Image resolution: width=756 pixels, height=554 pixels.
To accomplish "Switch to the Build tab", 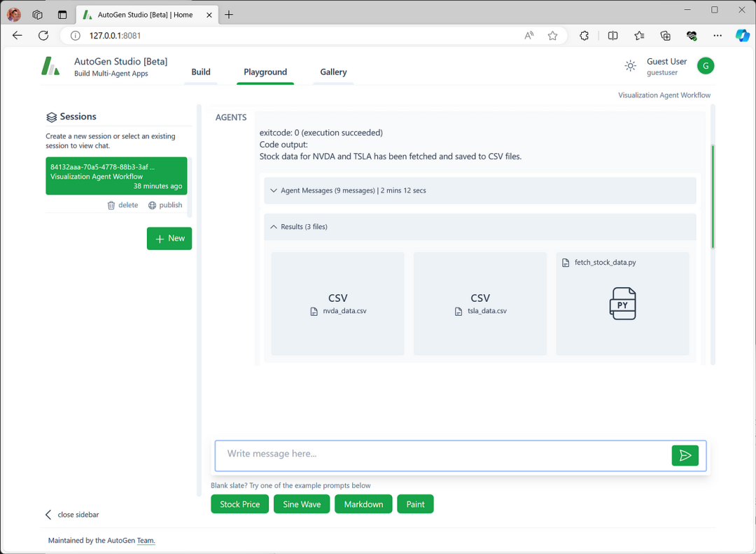I will (201, 72).
